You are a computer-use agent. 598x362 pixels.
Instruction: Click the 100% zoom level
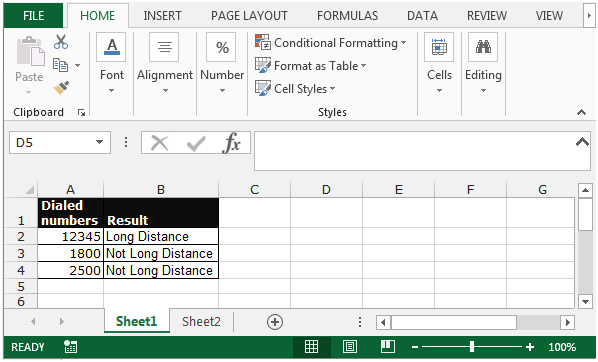562,347
